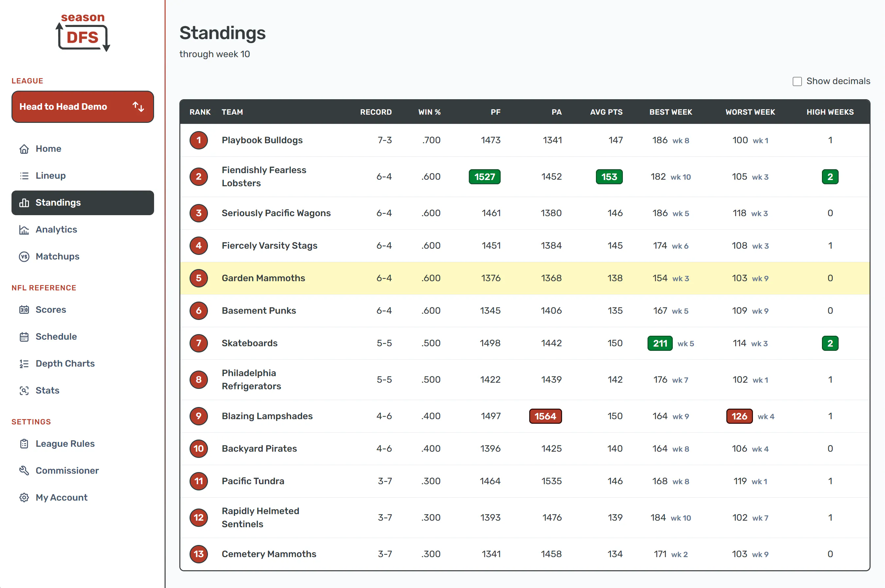View Depth Charts
Screen dimensions: 885x588
[82, 364]
